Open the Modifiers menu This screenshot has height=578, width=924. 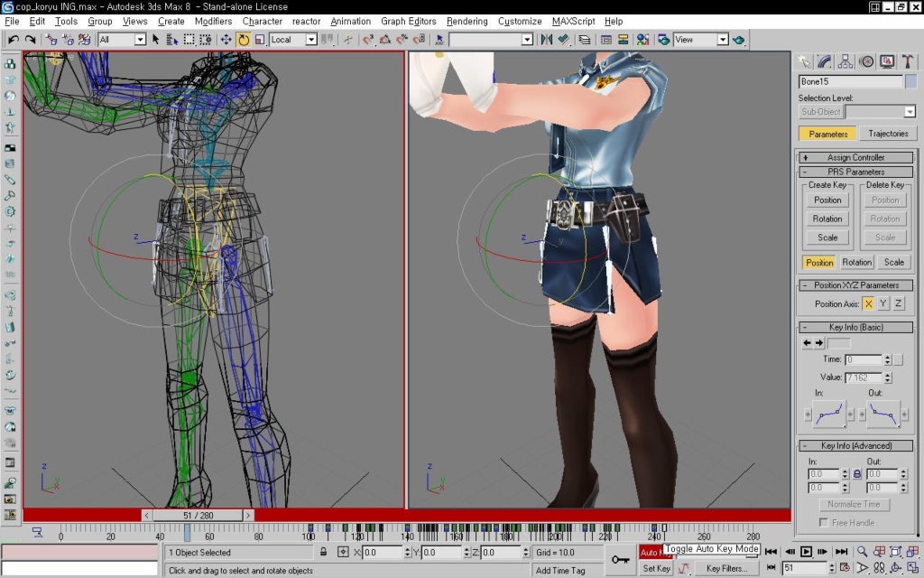click(213, 22)
